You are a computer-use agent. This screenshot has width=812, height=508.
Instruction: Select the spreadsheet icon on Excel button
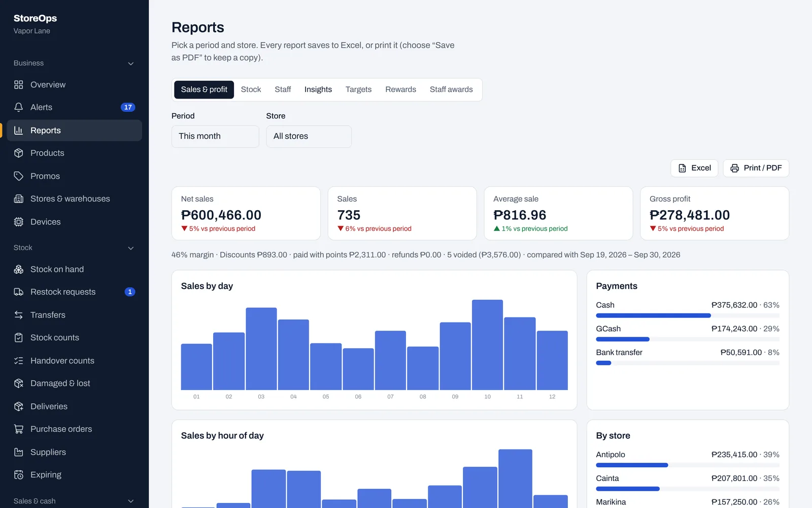pos(683,168)
